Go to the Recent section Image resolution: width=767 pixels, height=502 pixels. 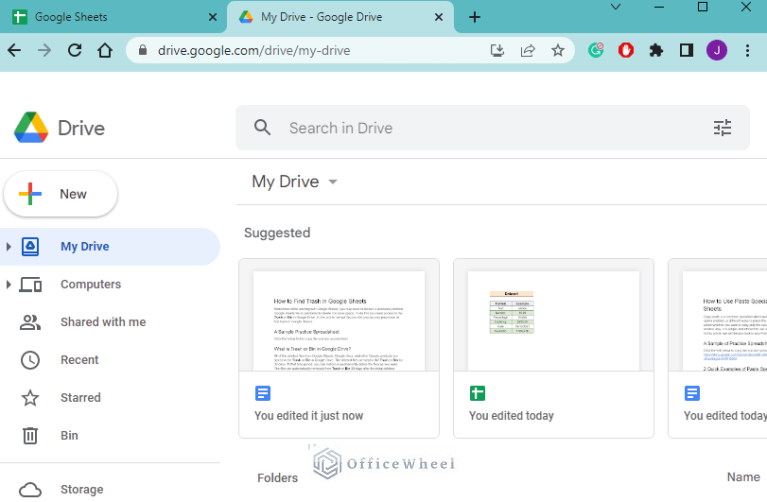coord(79,360)
